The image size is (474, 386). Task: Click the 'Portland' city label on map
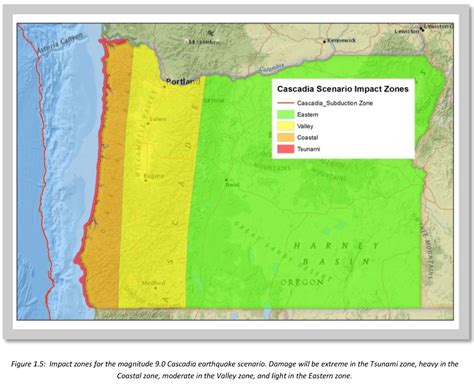(183, 81)
